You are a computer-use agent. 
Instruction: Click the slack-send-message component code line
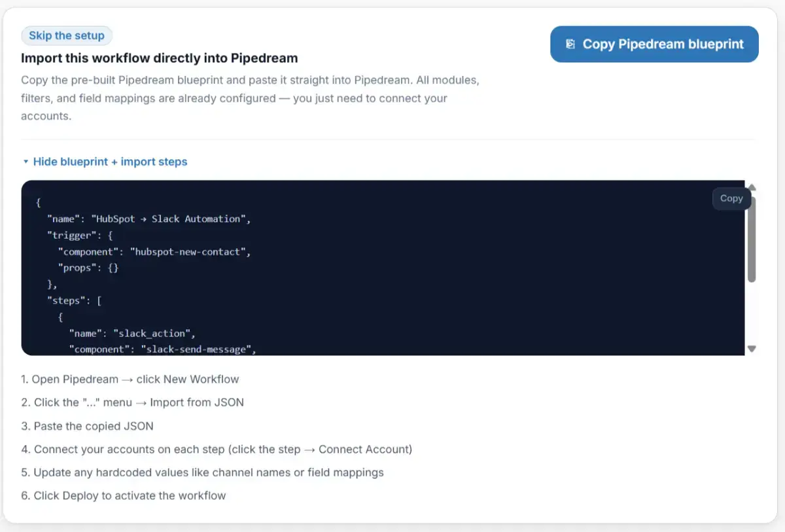point(163,349)
